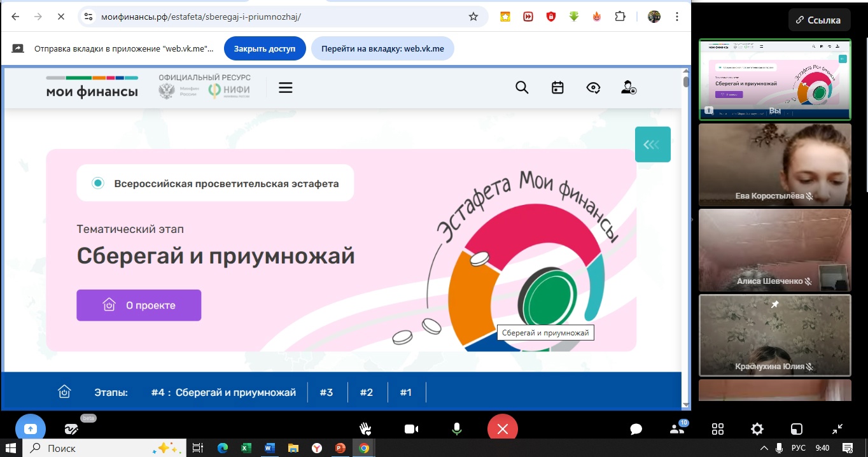Select Ева Коростылёва video tile
This screenshot has width=868, height=457.
[774, 165]
